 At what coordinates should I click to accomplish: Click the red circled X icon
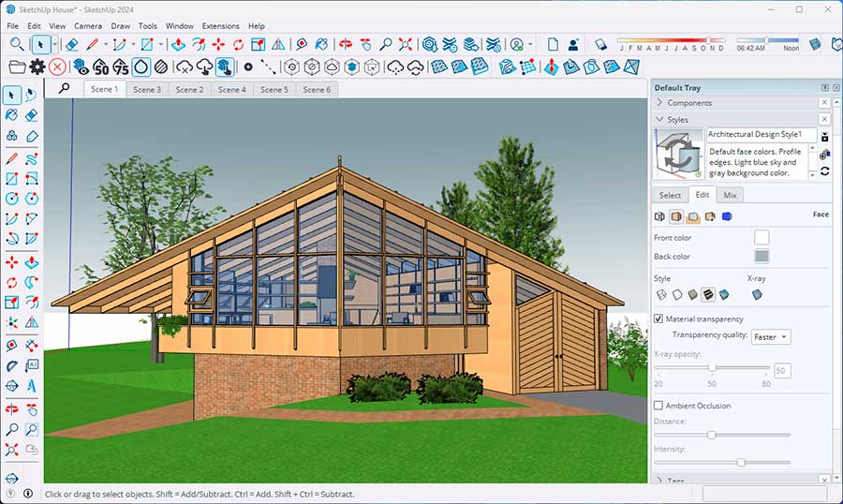pyautogui.click(x=58, y=67)
